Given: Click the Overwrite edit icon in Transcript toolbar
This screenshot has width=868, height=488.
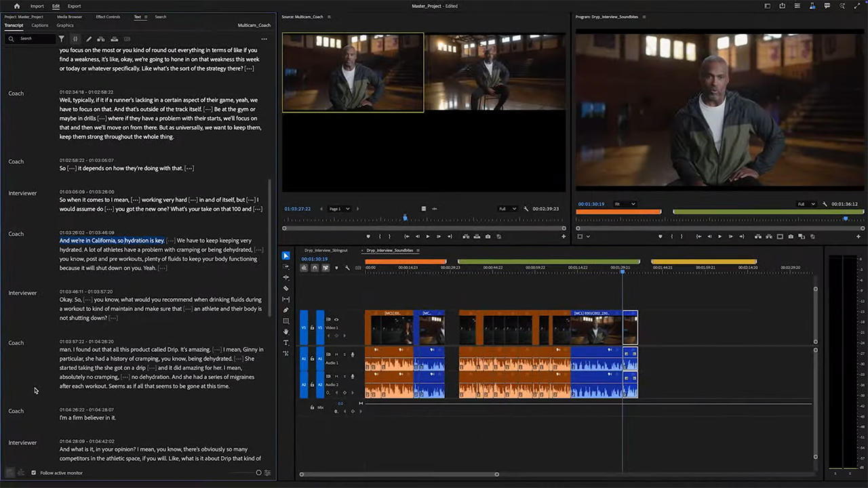Looking at the screenshot, I should click(114, 39).
